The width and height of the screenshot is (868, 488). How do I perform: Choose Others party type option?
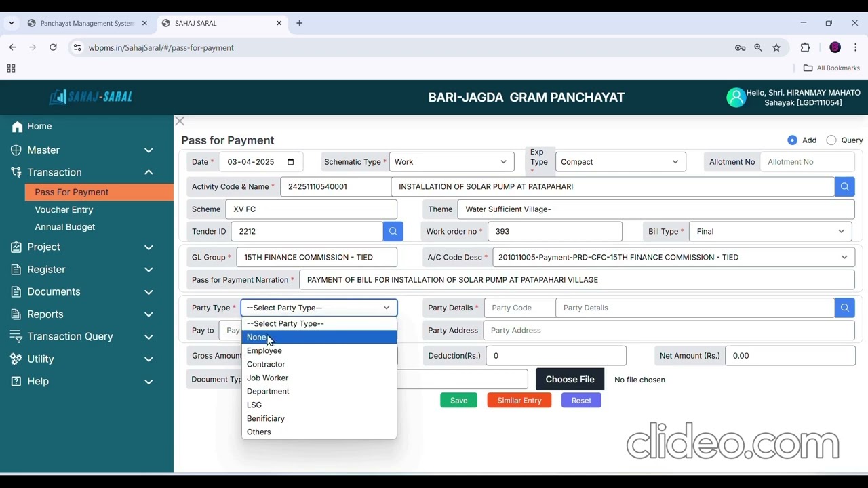(x=319, y=432)
